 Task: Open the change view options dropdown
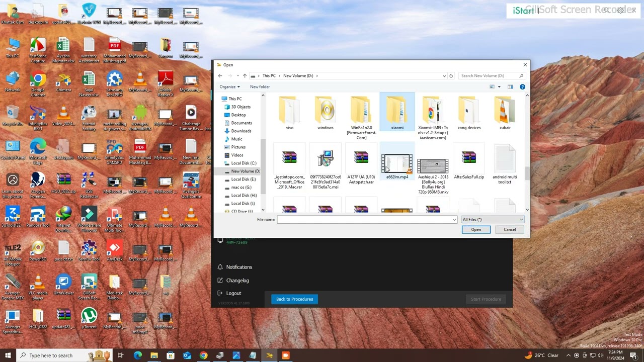(499, 87)
